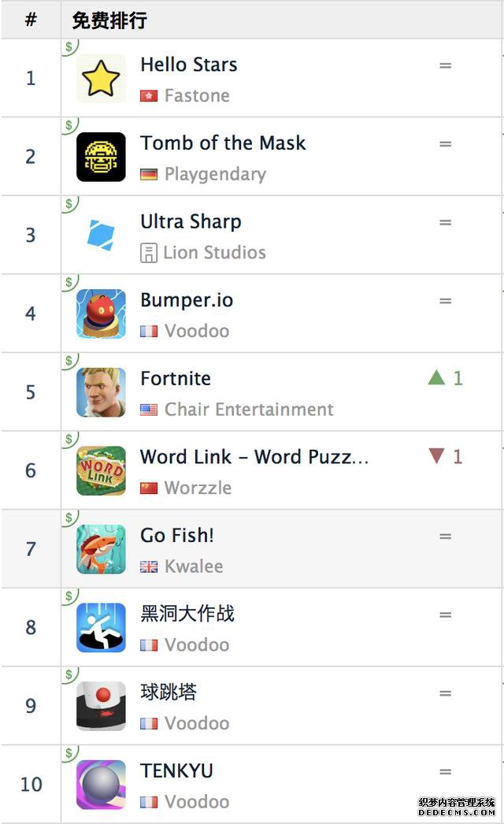Open the TENKYU ball icon
Image resolution: width=504 pixels, height=824 pixels.
(x=101, y=785)
